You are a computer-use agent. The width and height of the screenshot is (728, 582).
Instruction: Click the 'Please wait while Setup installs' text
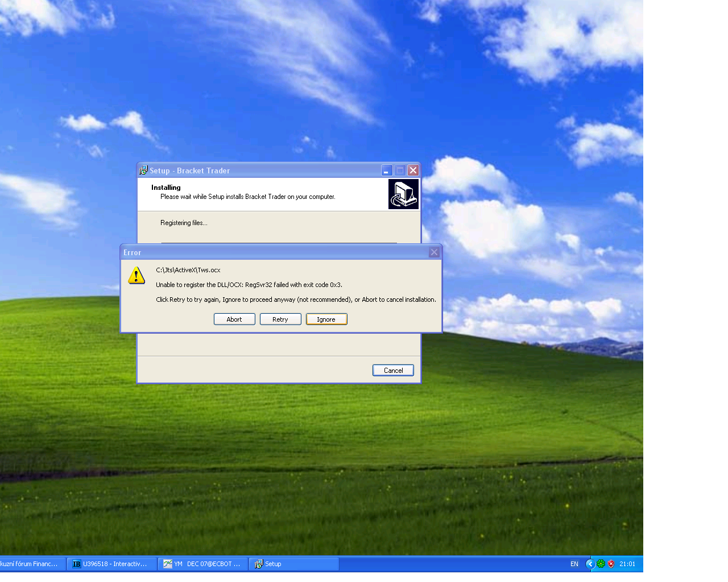pos(248,197)
